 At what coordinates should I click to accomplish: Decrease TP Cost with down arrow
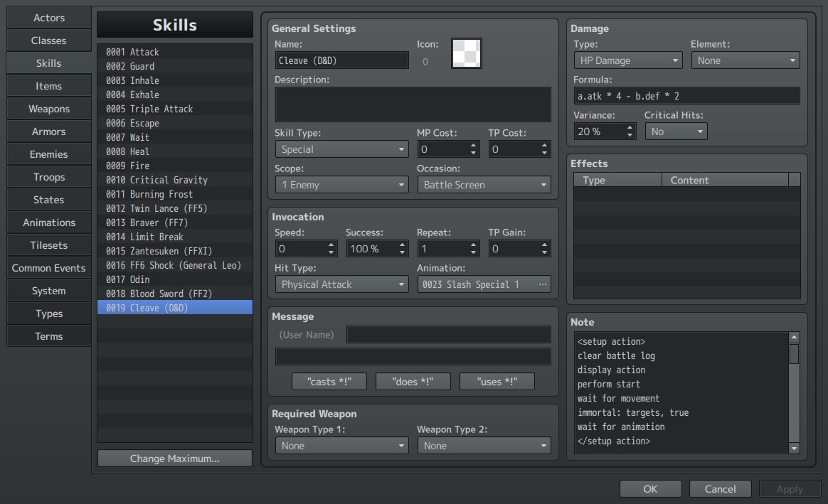point(544,153)
